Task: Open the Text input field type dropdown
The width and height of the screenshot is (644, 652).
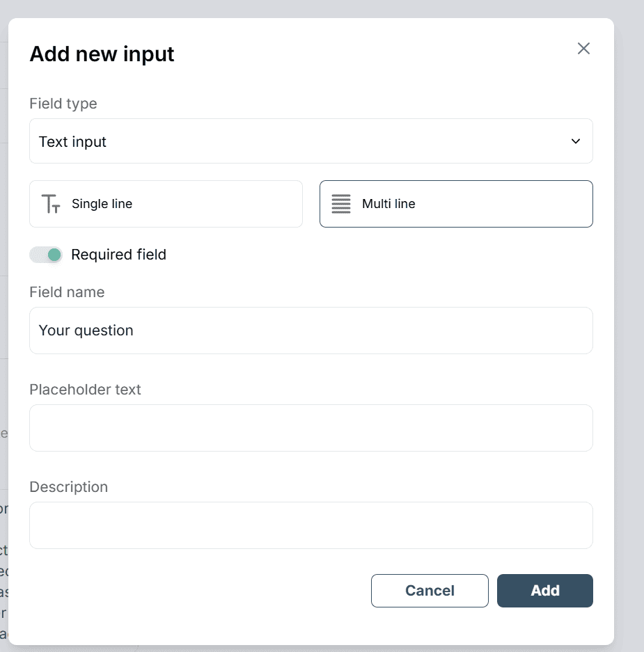Action: (311, 141)
